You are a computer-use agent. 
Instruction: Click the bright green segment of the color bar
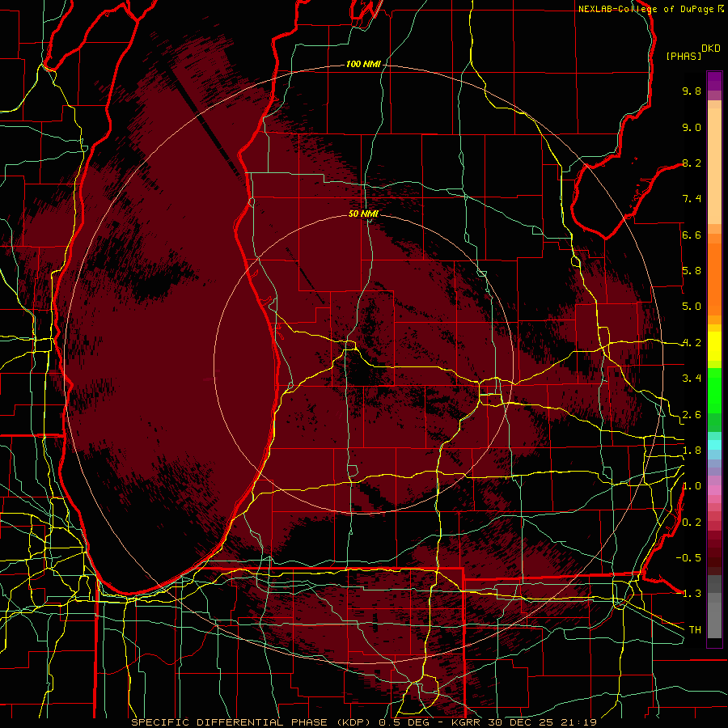(x=714, y=390)
